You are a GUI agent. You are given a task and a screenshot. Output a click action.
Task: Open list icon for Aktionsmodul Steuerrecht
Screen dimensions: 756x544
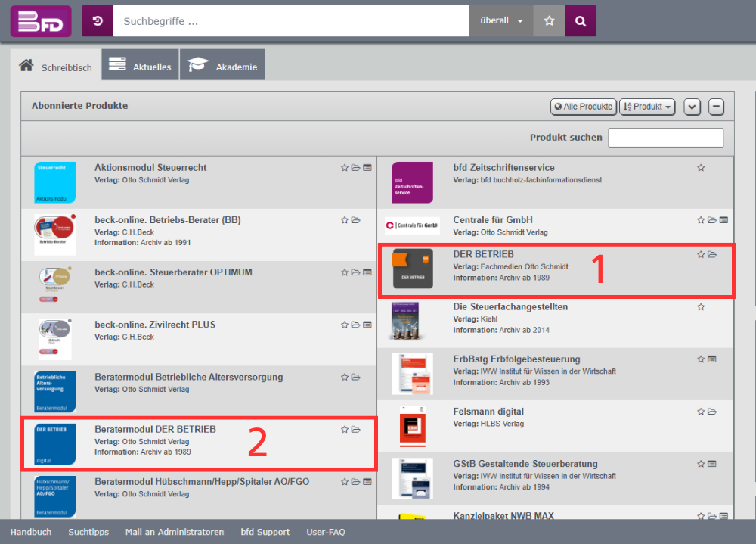click(367, 168)
